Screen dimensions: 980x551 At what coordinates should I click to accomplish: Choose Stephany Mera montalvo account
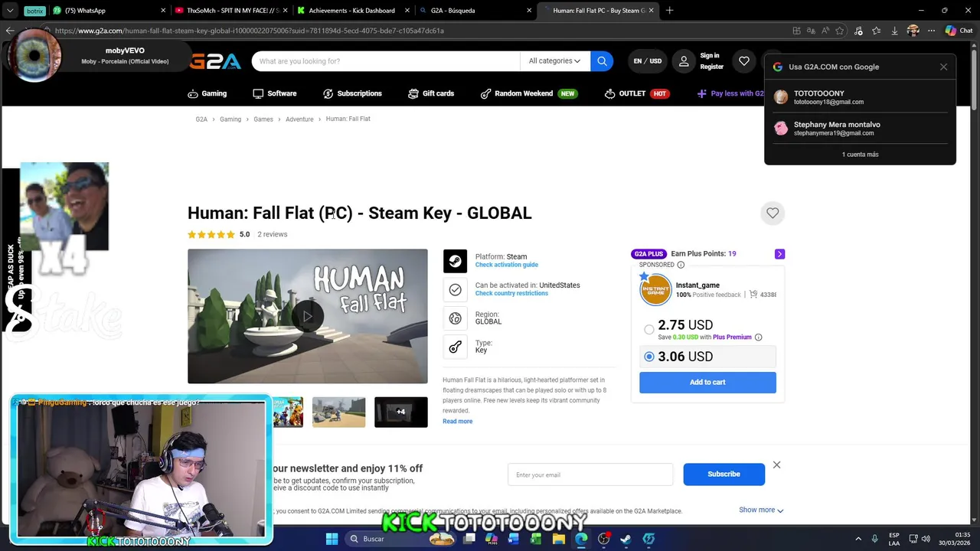tap(860, 129)
